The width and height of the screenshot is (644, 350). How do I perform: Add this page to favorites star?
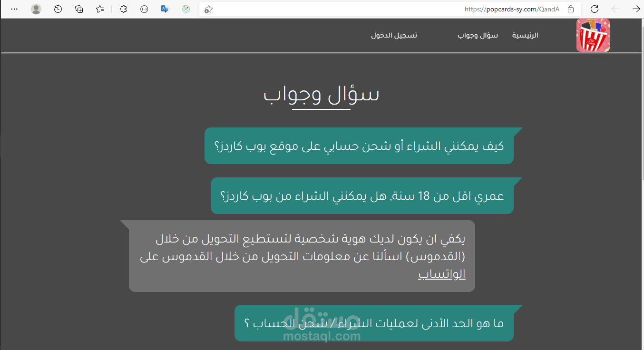point(208,9)
